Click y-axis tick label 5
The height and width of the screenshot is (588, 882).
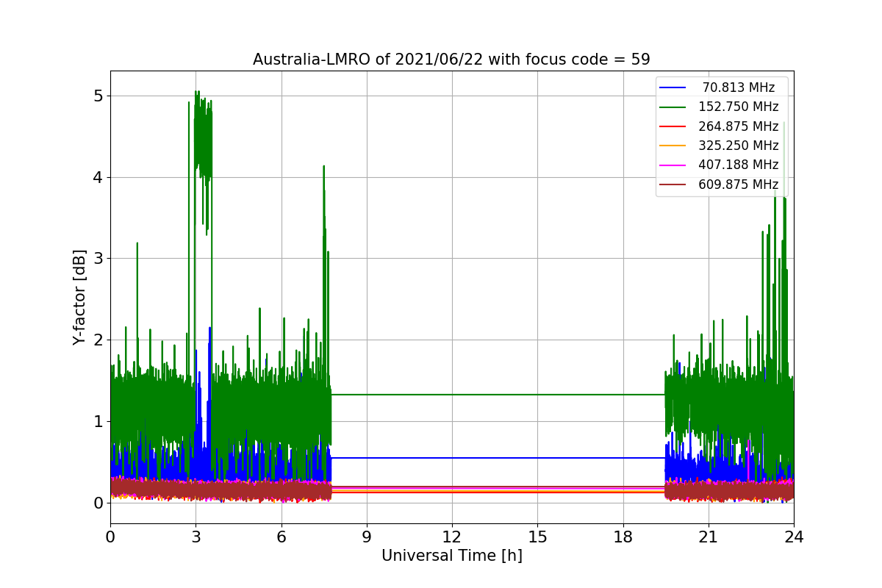click(98, 96)
